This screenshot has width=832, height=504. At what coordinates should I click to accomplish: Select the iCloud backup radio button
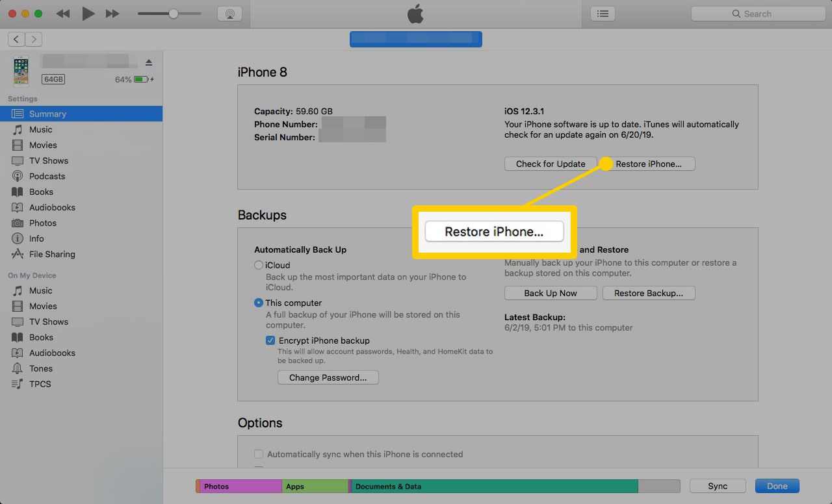point(259,265)
